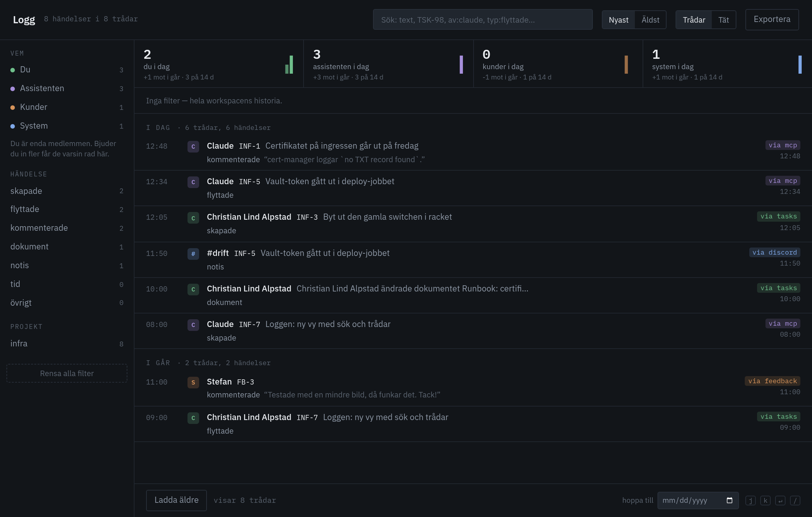Click the via feedback badge
This screenshot has width=812, height=517.
point(772,381)
